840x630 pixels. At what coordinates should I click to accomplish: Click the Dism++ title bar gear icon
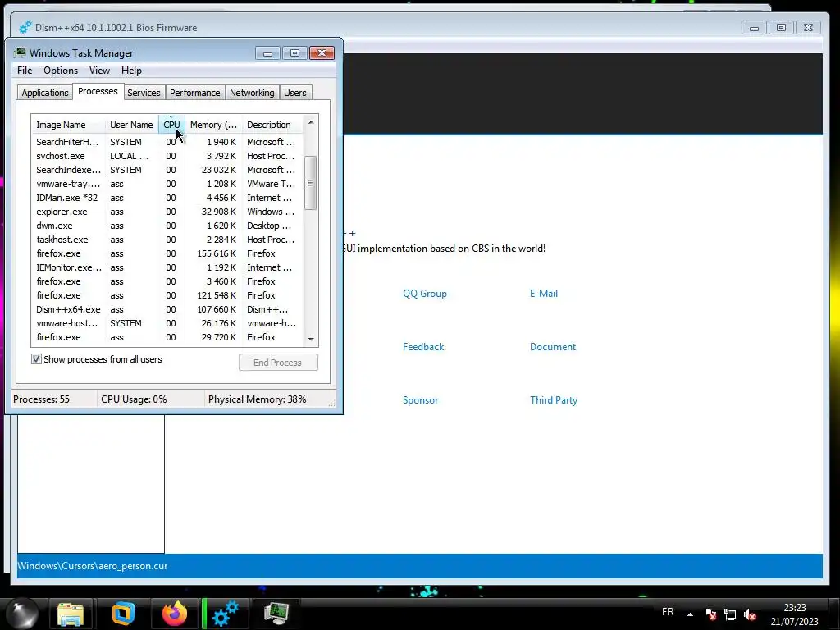pos(25,27)
